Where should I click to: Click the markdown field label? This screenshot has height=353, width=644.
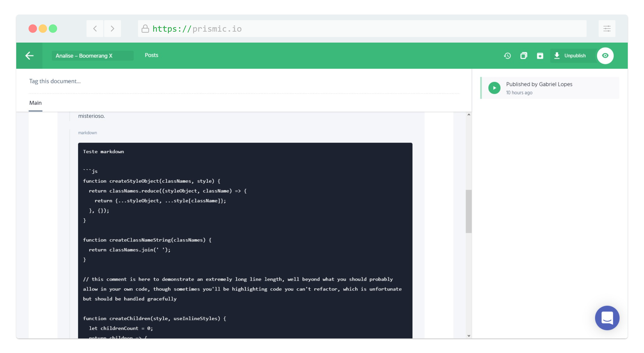click(x=87, y=133)
